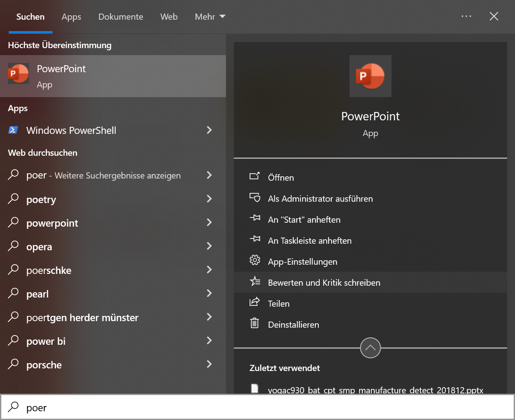This screenshot has height=420, width=515.
Task: Expand the powerpoint web suggestion arrow
Action: click(209, 222)
